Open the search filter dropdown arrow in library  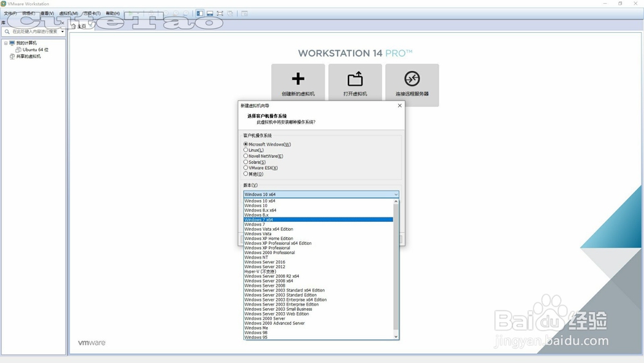[x=62, y=32]
